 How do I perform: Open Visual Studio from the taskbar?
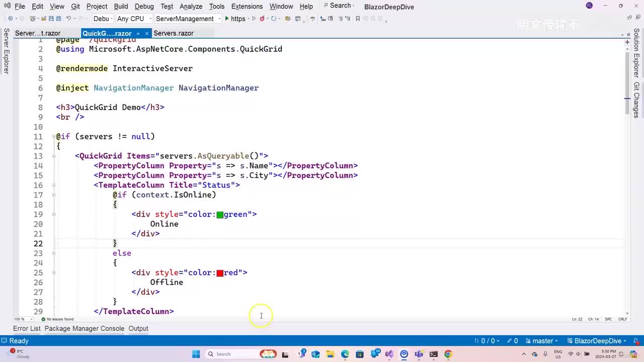click(389, 354)
